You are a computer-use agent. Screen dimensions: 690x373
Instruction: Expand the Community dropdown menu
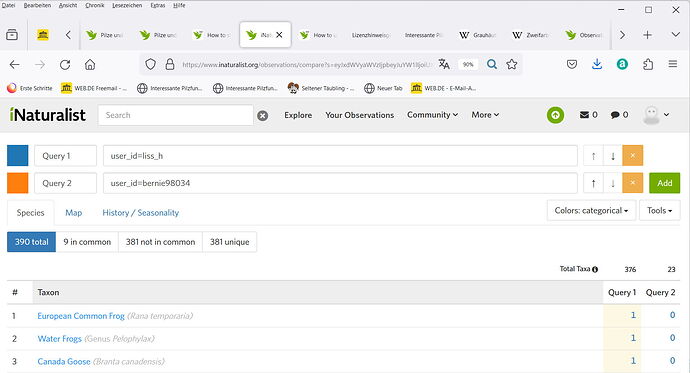tap(433, 115)
